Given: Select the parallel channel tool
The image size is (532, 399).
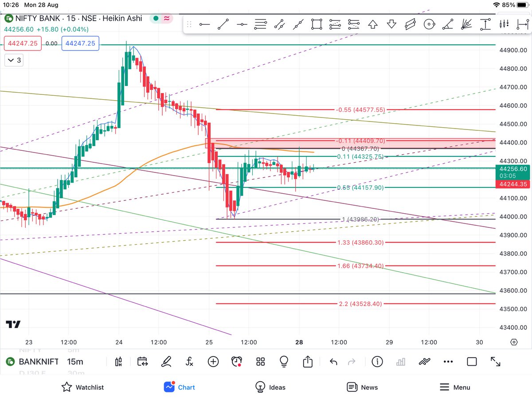Looking at the screenshot, I should [279, 24].
